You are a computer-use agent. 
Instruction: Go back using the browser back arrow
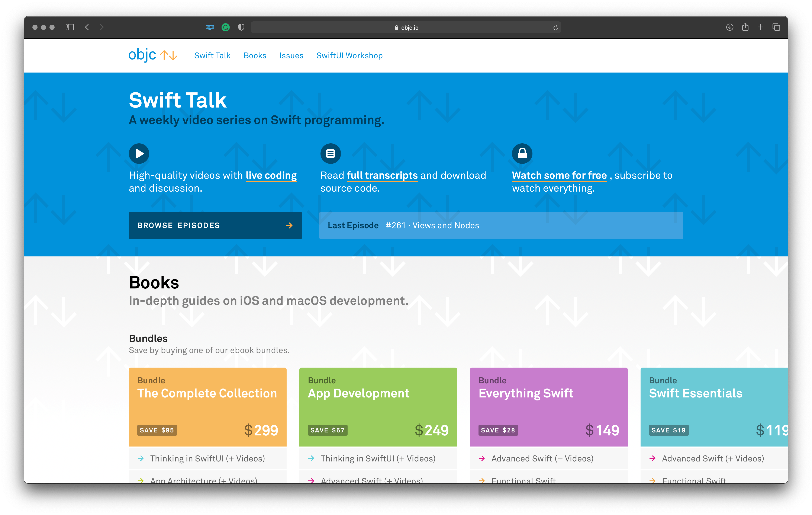coord(87,27)
